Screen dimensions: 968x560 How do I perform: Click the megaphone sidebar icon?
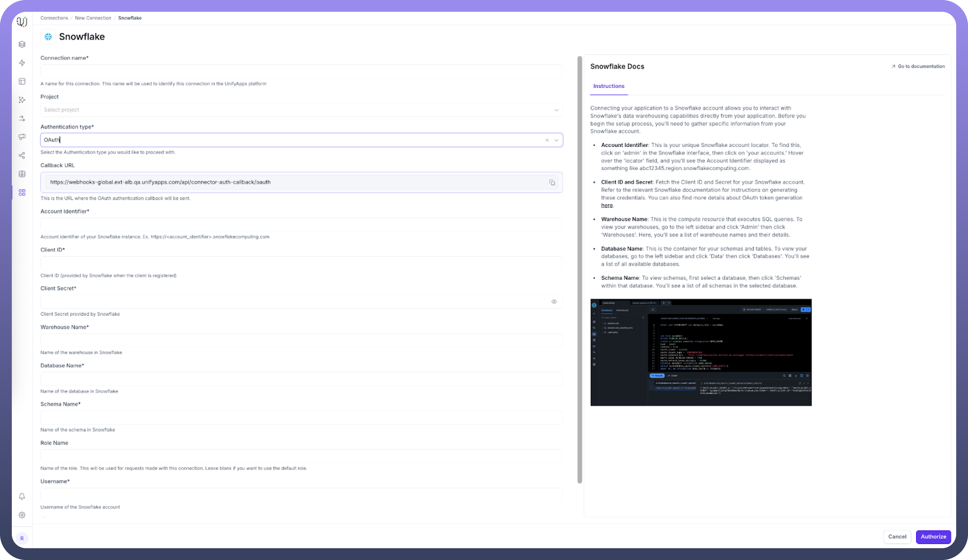(22, 137)
